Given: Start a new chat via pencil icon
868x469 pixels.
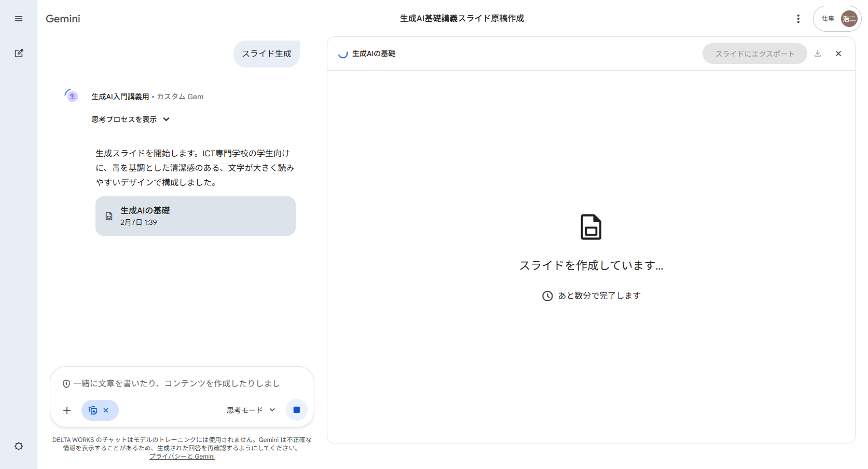Looking at the screenshot, I should [x=19, y=53].
